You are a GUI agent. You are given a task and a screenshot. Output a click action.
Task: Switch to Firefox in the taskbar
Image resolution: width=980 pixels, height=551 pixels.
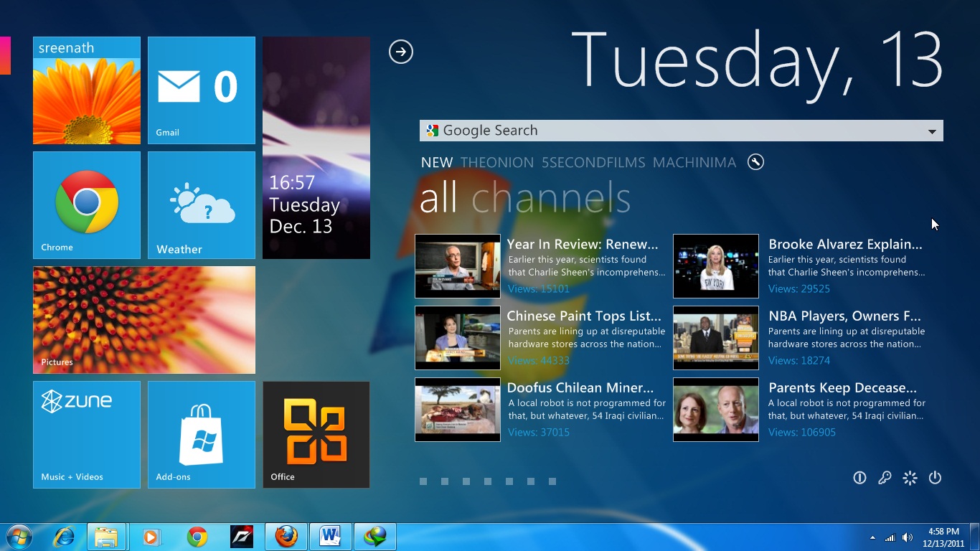click(x=286, y=537)
